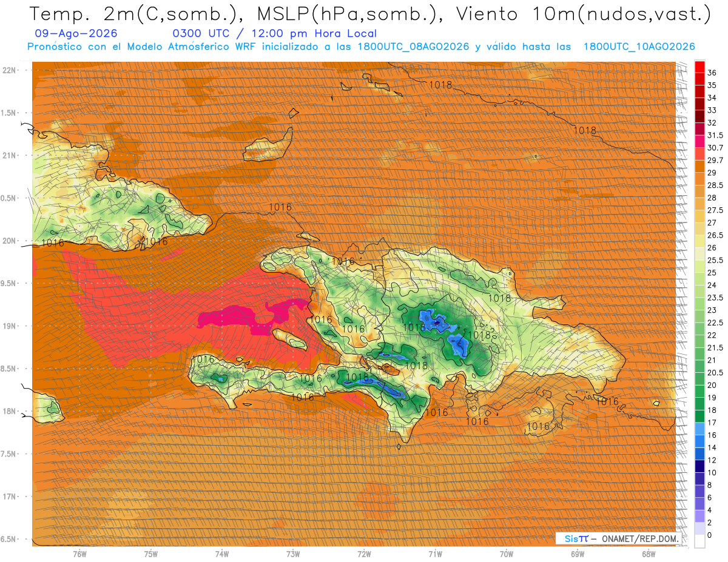Viewport: 728px width, 562px height.
Task: Click legend value 10
Action: (x=712, y=472)
